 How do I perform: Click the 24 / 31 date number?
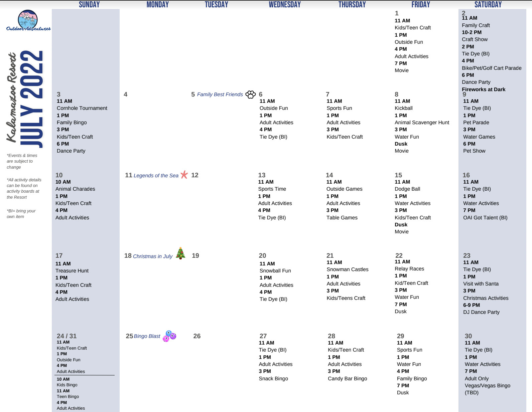pyautogui.click(x=66, y=336)
